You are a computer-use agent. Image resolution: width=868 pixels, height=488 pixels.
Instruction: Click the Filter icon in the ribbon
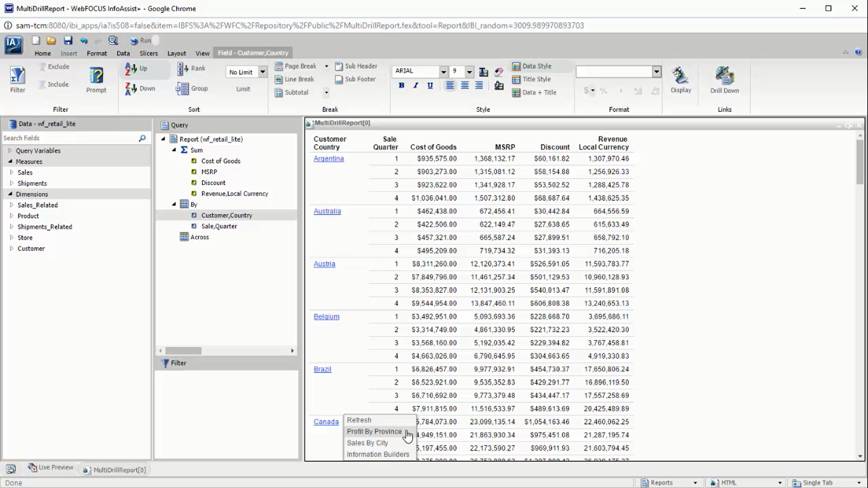pyautogui.click(x=18, y=80)
